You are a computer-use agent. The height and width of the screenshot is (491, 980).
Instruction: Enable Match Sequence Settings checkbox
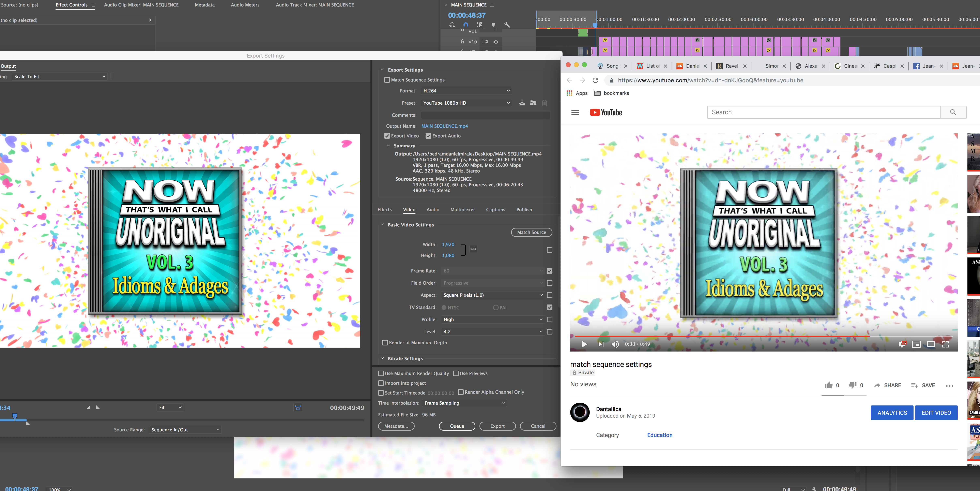click(387, 80)
